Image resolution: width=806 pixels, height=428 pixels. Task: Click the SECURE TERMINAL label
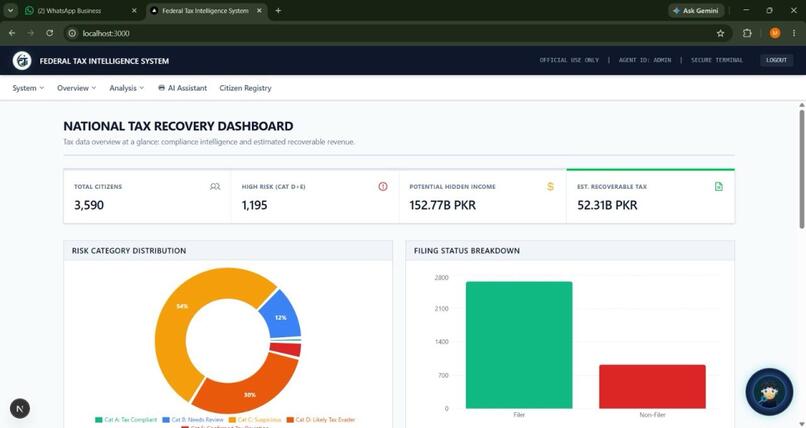tap(717, 60)
